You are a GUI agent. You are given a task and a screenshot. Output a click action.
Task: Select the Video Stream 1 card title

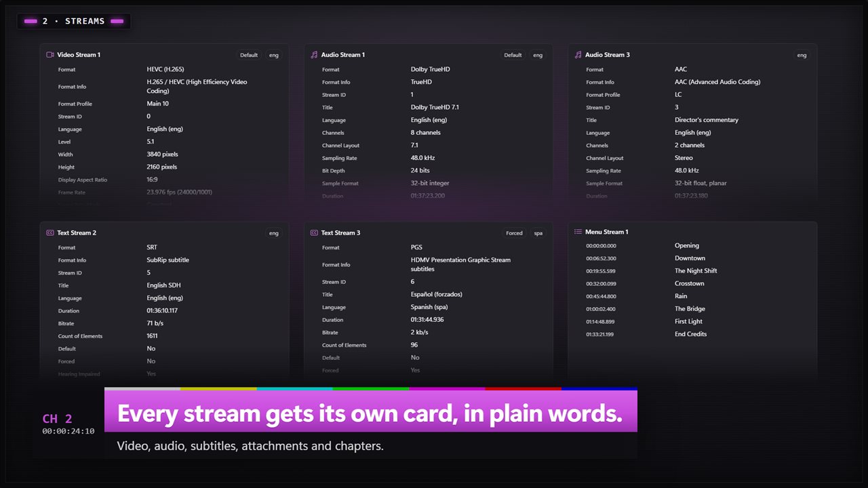tap(79, 55)
